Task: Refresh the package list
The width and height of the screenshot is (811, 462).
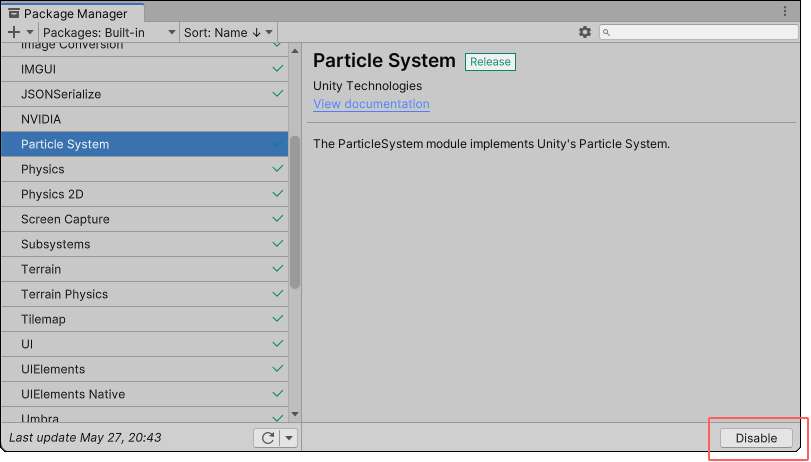Action: [x=267, y=438]
